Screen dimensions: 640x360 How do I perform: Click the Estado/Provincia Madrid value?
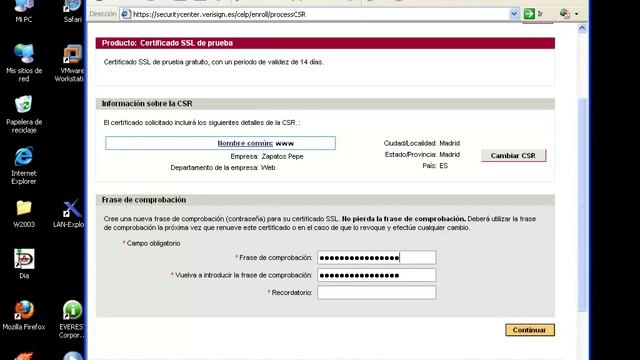(x=449, y=155)
